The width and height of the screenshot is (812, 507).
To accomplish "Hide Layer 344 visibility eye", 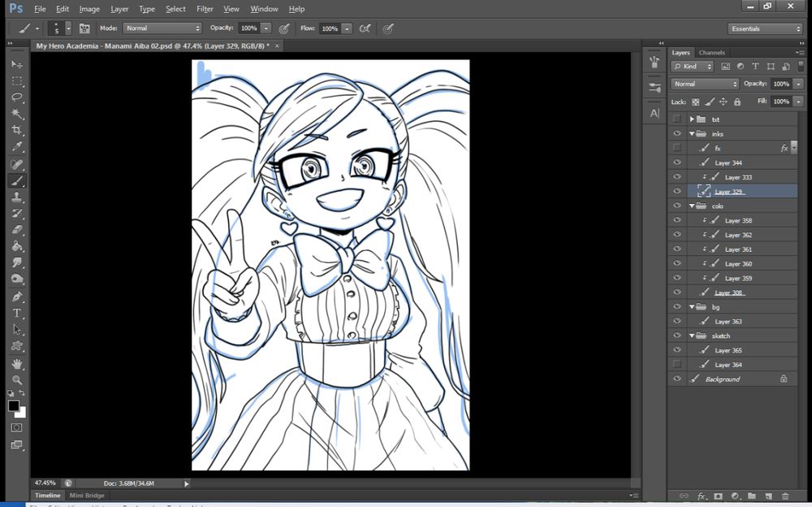I will pos(677,162).
